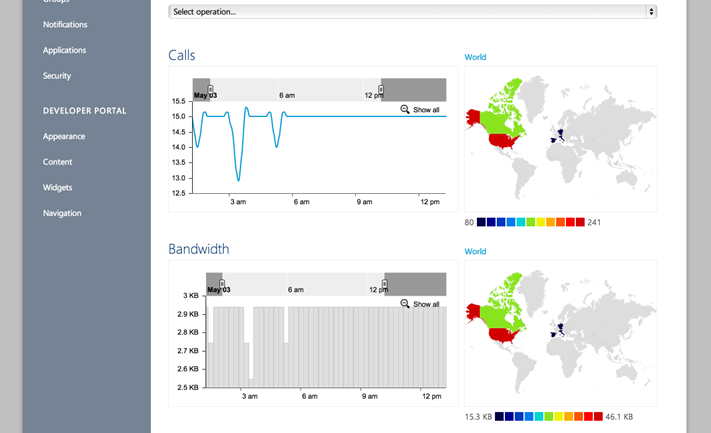The width and height of the screenshot is (711, 433).
Task: Select Widgets in the sidebar
Action: click(x=57, y=188)
